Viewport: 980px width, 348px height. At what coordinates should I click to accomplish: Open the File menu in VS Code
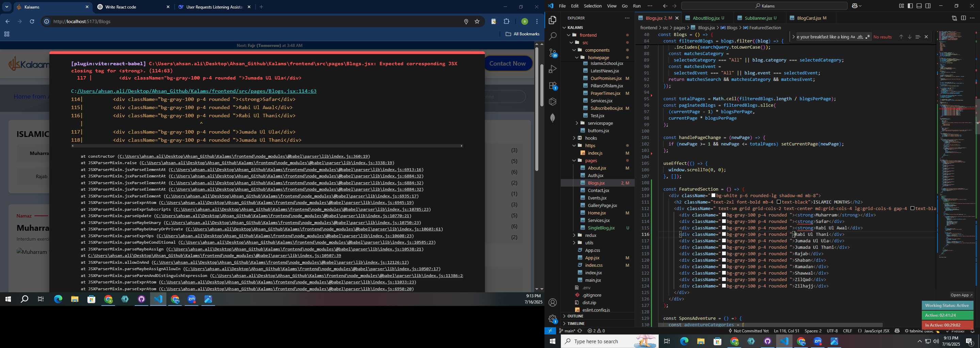[x=562, y=6]
